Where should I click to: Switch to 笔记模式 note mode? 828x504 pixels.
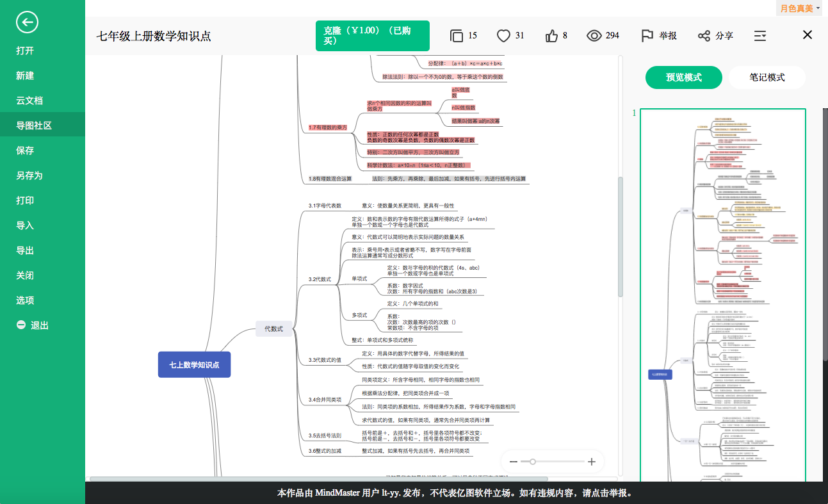767,77
